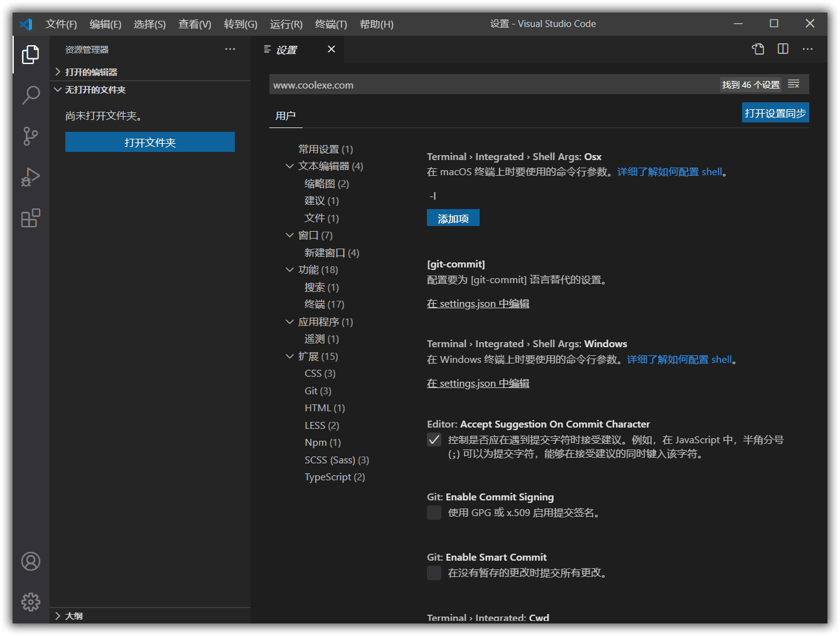Click the 打开文件夹 button

150,142
